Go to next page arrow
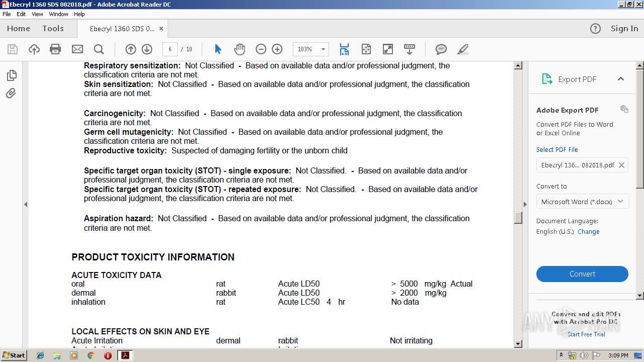This screenshot has width=644, height=362. (x=147, y=49)
